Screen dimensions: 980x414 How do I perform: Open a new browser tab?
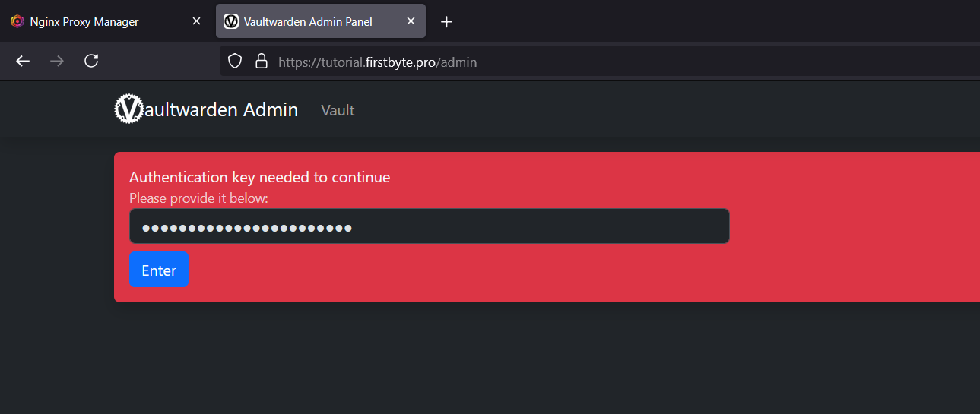(x=447, y=22)
